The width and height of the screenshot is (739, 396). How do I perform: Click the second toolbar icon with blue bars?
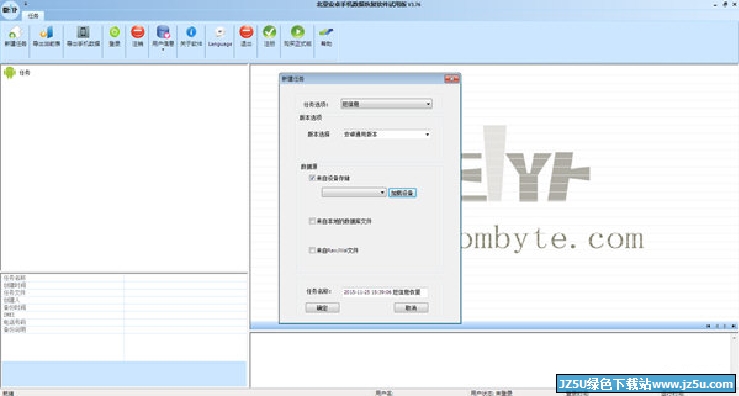46,33
